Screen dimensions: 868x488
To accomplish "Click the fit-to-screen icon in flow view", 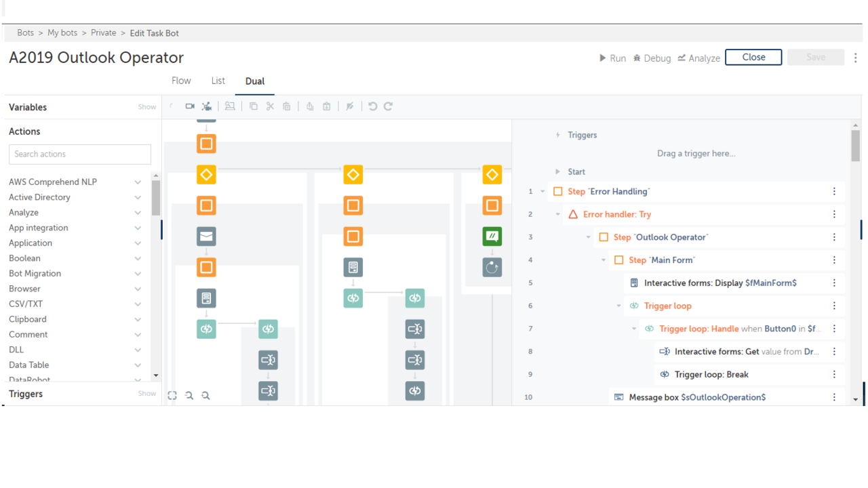I will point(172,395).
